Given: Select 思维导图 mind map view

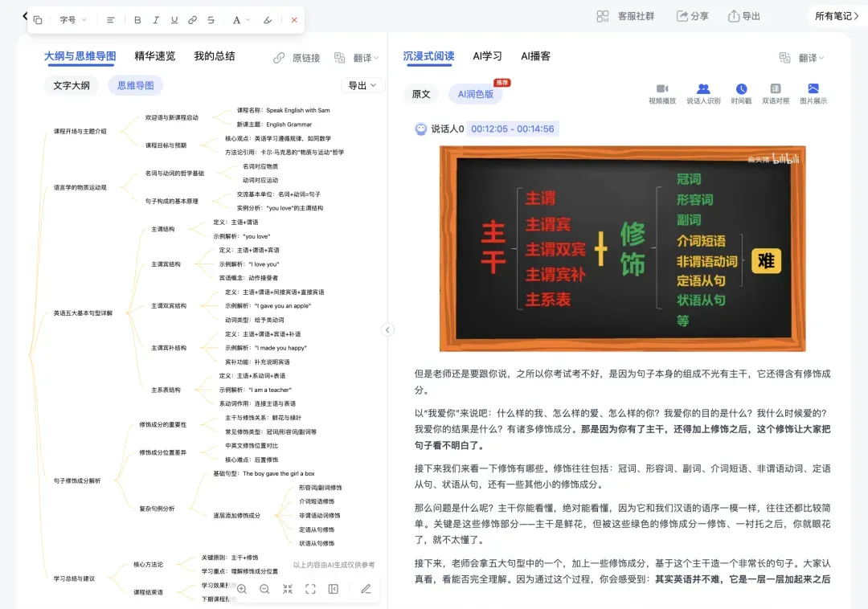Looking at the screenshot, I should click(136, 86).
